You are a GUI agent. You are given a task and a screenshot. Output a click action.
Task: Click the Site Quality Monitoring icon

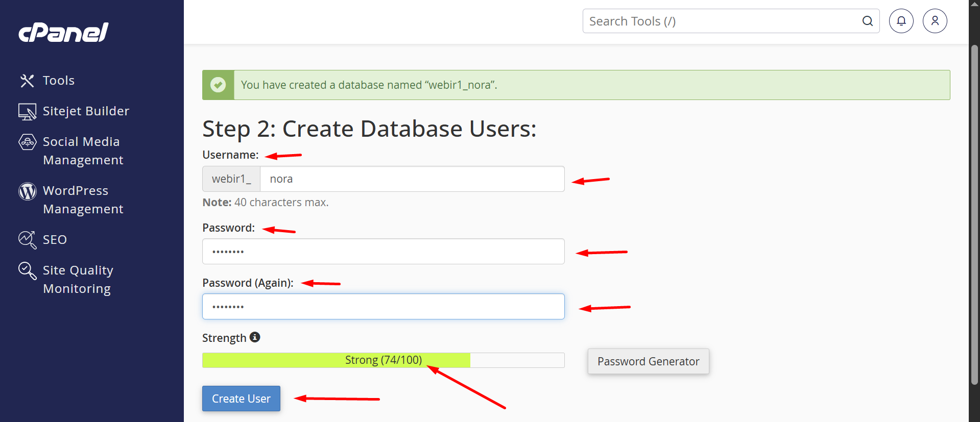(27, 270)
